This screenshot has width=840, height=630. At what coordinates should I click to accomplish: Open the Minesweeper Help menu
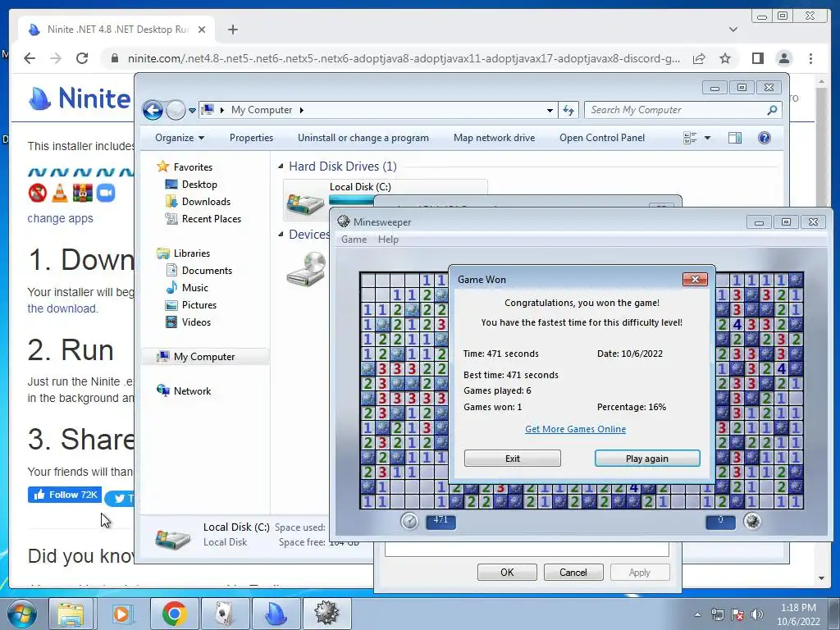click(x=388, y=240)
